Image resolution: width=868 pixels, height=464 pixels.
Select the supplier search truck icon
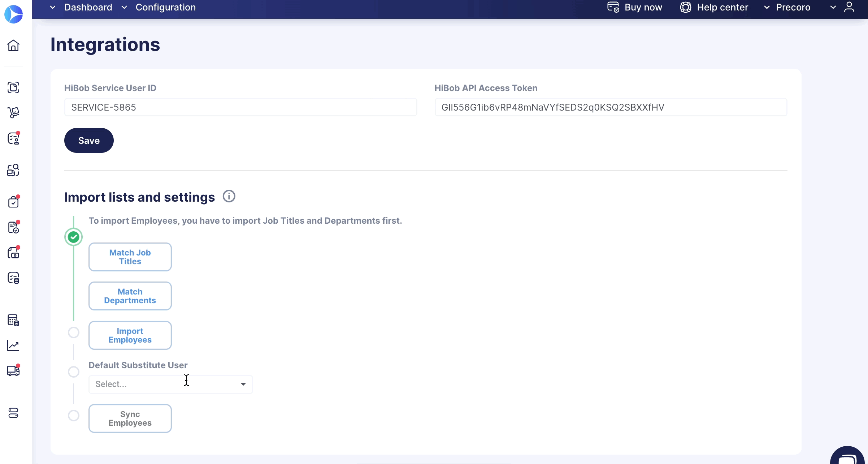[x=14, y=170]
